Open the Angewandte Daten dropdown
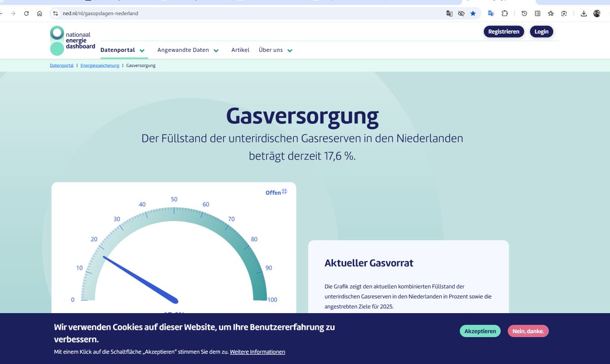Screen dimensions: 610x364 pyautogui.click(x=187, y=50)
